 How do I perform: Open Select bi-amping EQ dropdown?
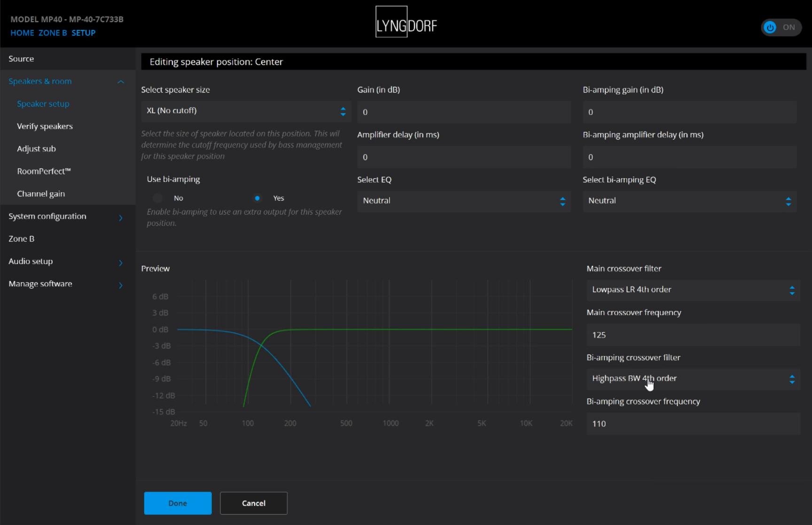(689, 201)
